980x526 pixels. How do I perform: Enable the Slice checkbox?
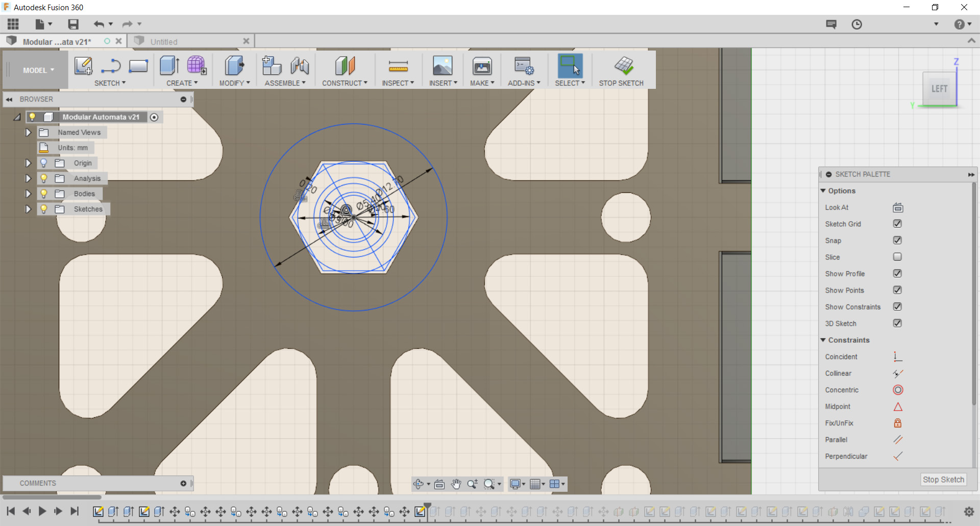coord(897,257)
